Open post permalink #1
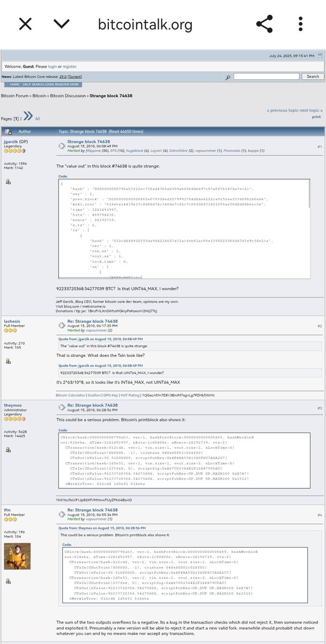 320,146
